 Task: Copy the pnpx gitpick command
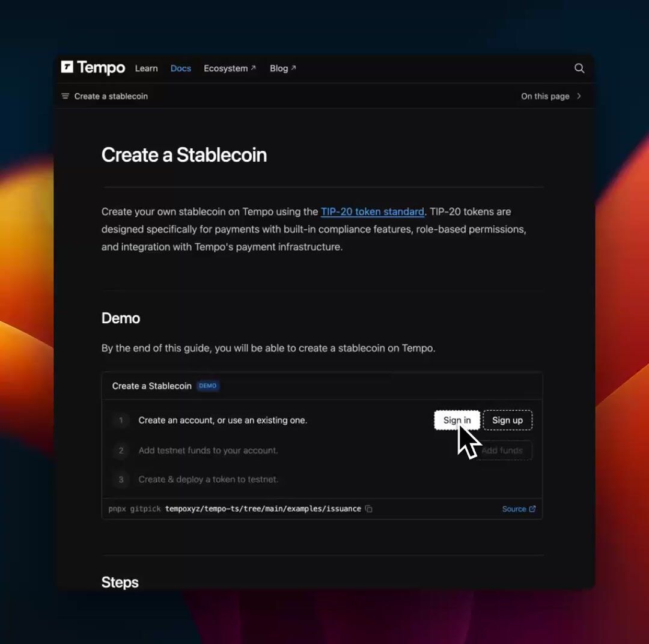coord(368,509)
